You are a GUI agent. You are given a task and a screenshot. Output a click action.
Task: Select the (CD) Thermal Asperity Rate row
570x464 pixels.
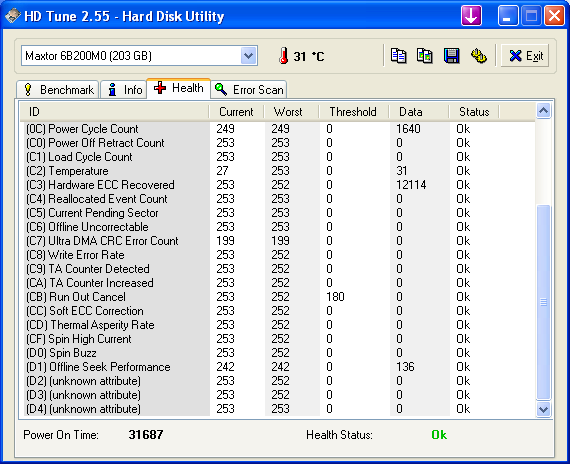pyautogui.click(x=280, y=325)
